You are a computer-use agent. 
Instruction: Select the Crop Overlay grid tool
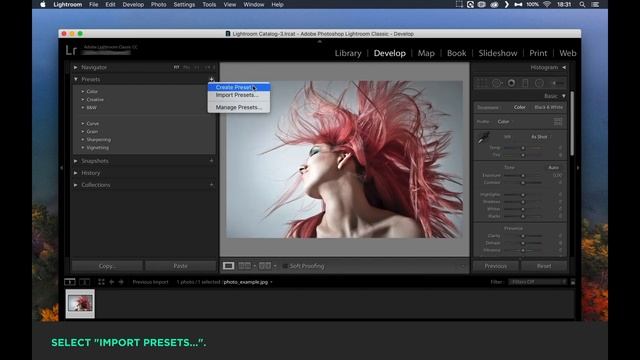tap(482, 83)
